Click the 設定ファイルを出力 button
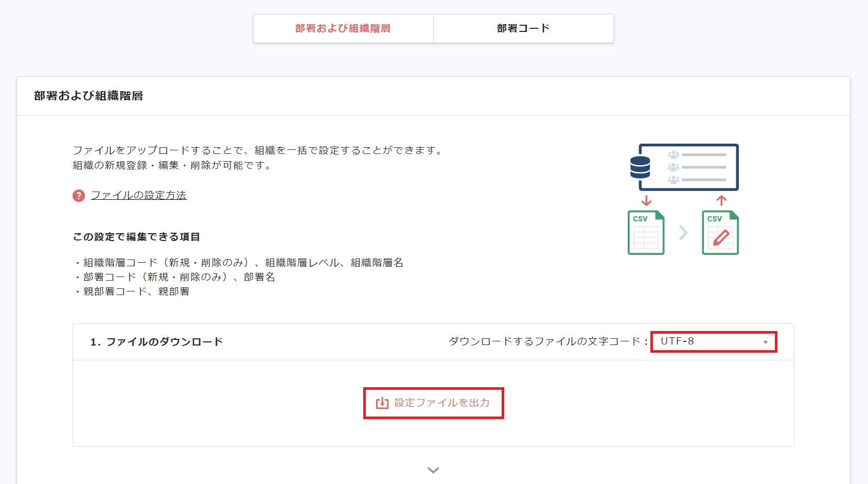The image size is (868, 484). (434, 403)
